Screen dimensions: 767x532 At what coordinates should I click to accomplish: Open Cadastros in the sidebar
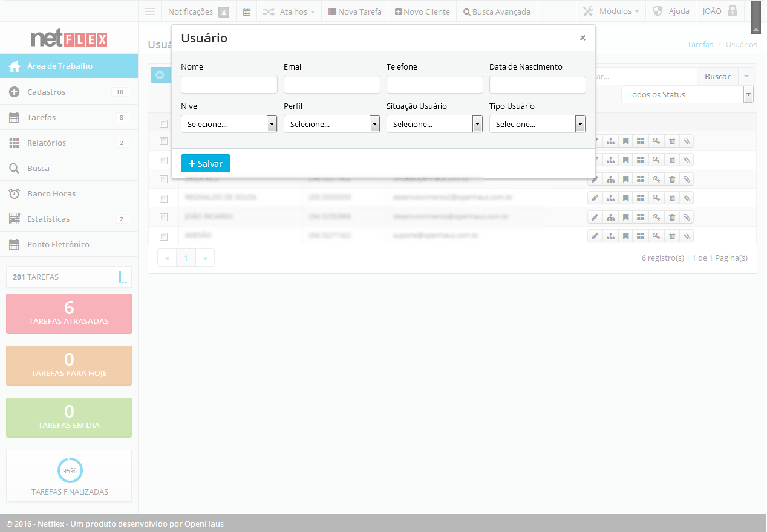pyautogui.click(x=46, y=92)
